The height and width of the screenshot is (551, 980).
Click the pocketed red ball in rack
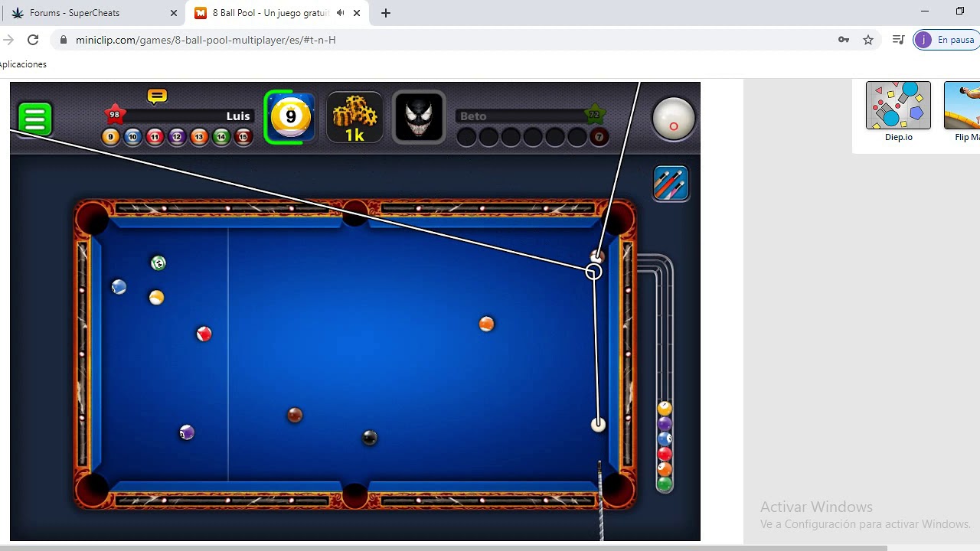[x=665, y=454]
